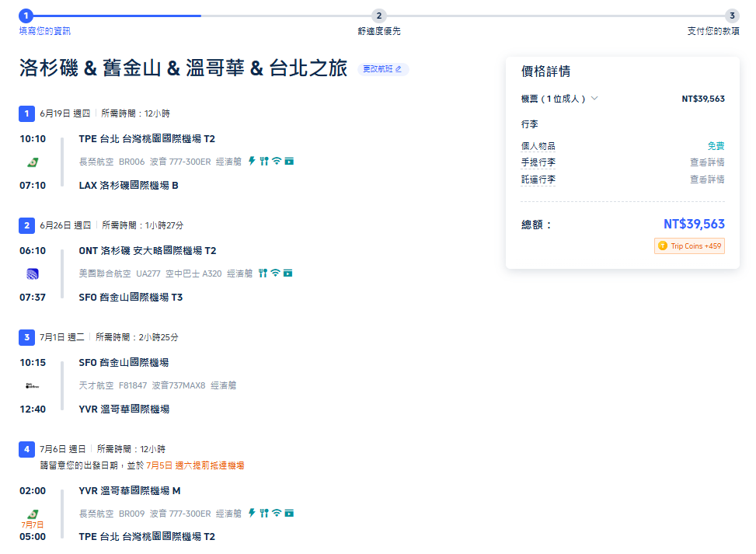
Task: Click the 手提行李 baggage label
Action: click(538, 162)
